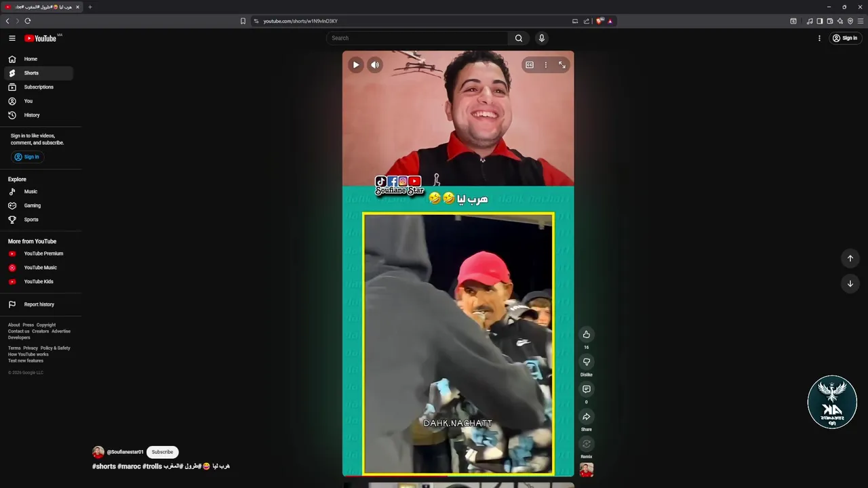Click the About footer link
This screenshot has width=868, height=488.
14,325
